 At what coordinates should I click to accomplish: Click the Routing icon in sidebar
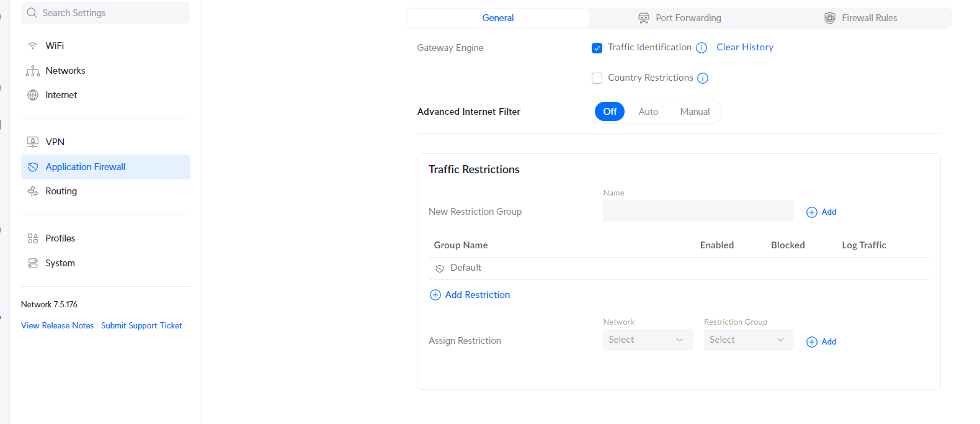tap(33, 191)
